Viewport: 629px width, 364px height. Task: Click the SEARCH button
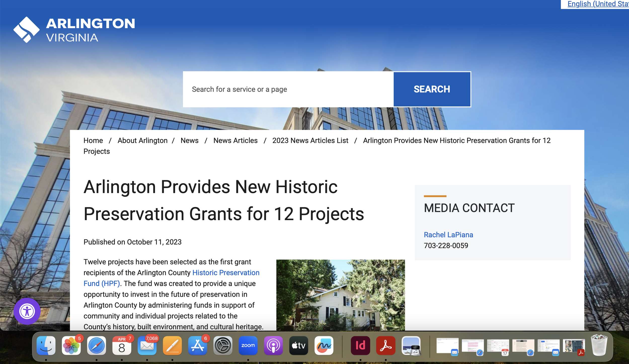[x=432, y=89]
